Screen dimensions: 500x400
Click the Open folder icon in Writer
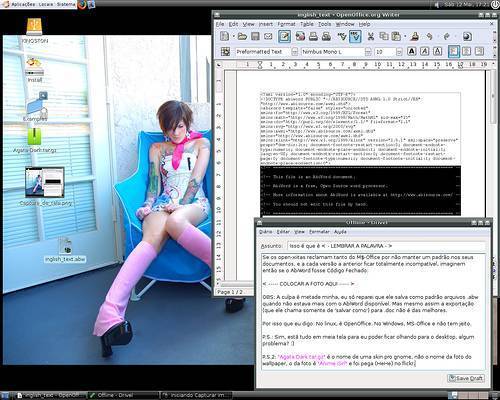click(242, 36)
